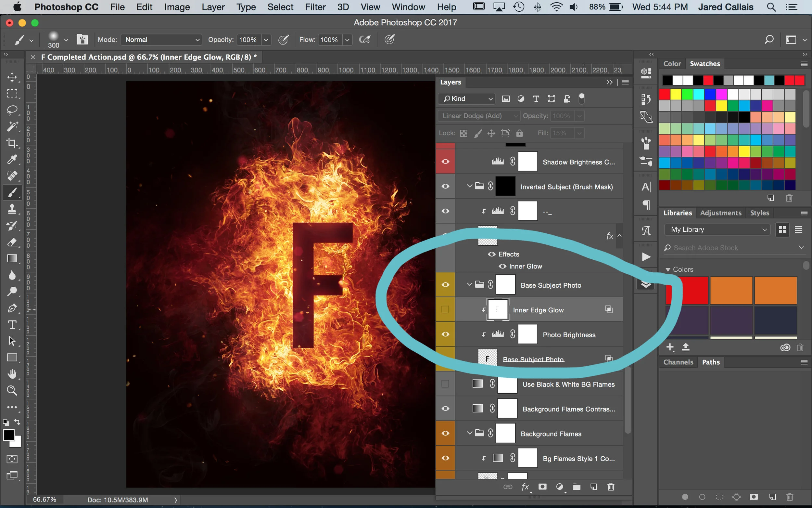
Task: Hide the Inverted Subject (Brush Mask) group
Action: point(445,187)
